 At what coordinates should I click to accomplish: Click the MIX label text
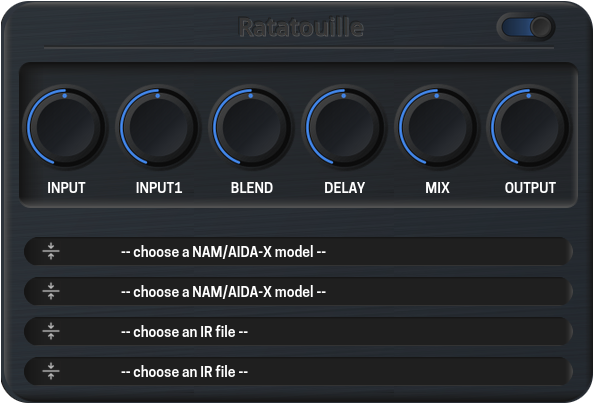pos(437,188)
